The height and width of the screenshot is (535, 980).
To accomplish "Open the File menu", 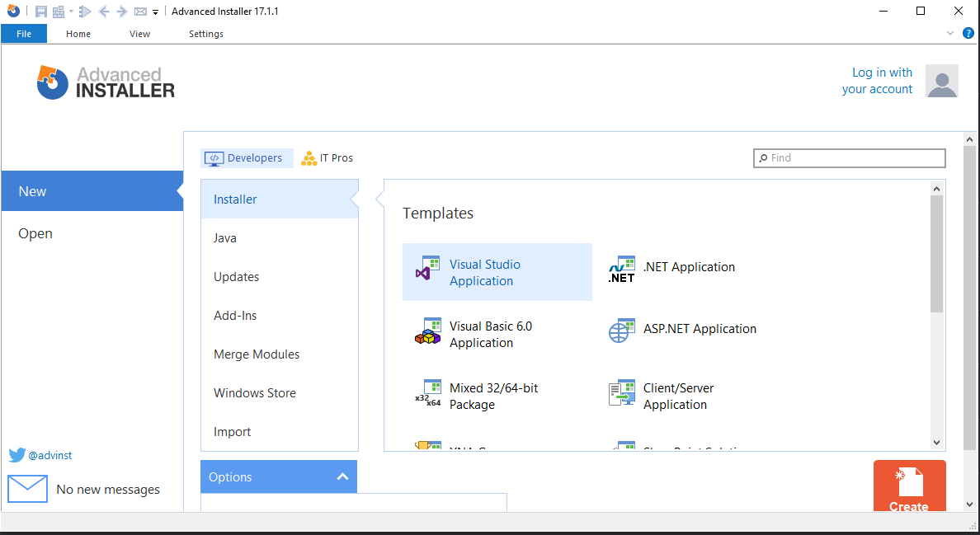I will [24, 34].
